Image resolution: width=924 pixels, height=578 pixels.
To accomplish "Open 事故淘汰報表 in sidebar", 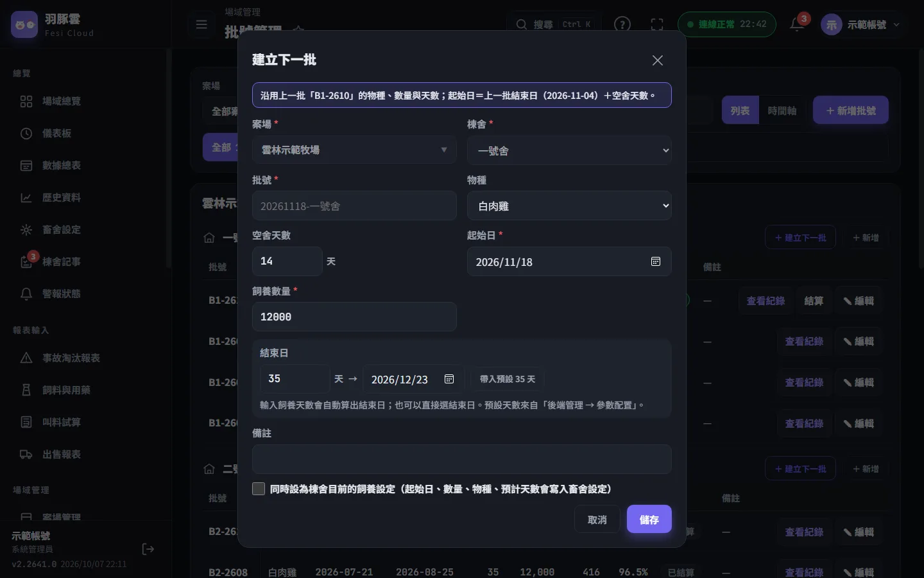I will pyautogui.click(x=84, y=358).
